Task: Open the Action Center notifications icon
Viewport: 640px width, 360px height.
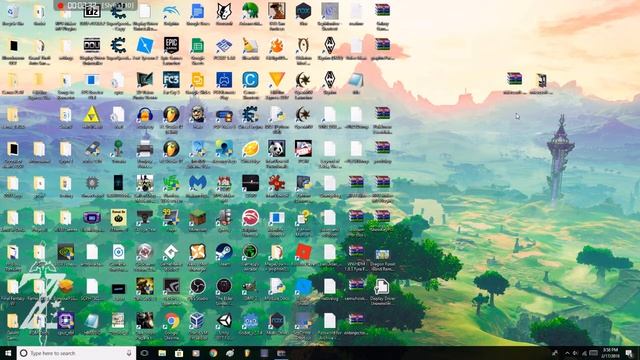Action: pyautogui.click(x=630, y=353)
